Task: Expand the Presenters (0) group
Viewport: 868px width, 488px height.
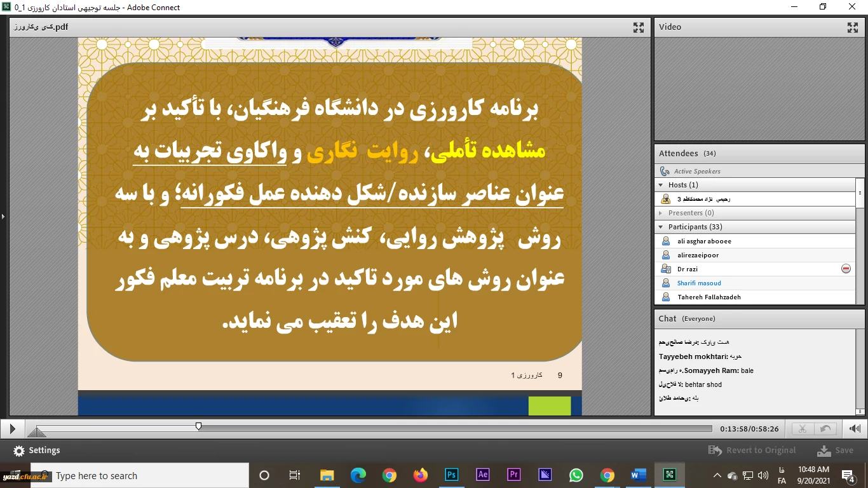Action: pos(661,213)
